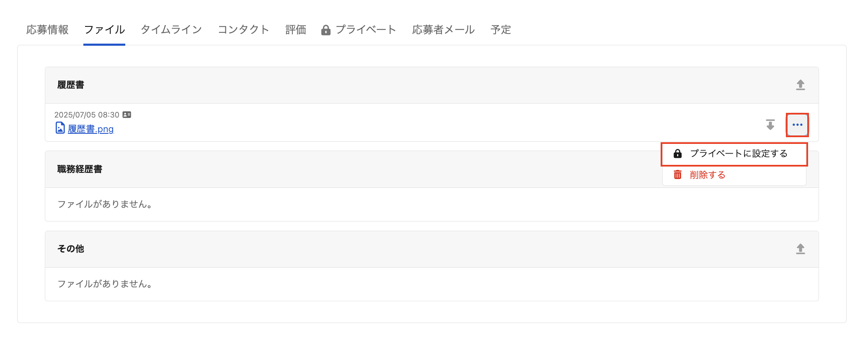Click the lock icon in the dropdown menu
The height and width of the screenshot is (344, 868).
tap(677, 154)
